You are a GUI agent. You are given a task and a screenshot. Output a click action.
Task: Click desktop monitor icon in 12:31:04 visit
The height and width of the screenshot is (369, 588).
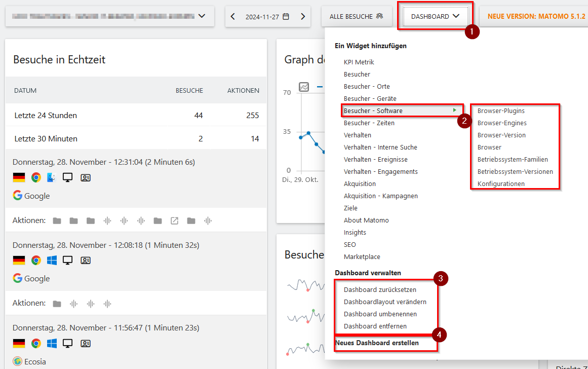point(67,177)
